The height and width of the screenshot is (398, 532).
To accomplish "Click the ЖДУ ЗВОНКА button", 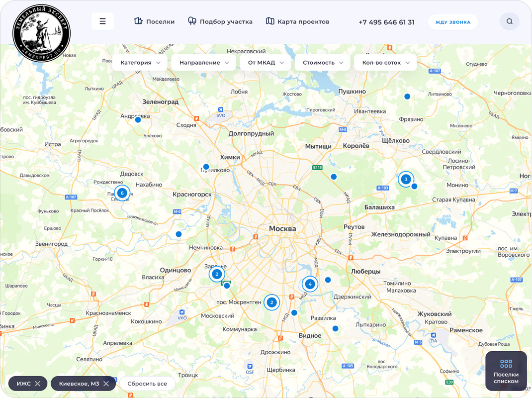I will pyautogui.click(x=452, y=21).
